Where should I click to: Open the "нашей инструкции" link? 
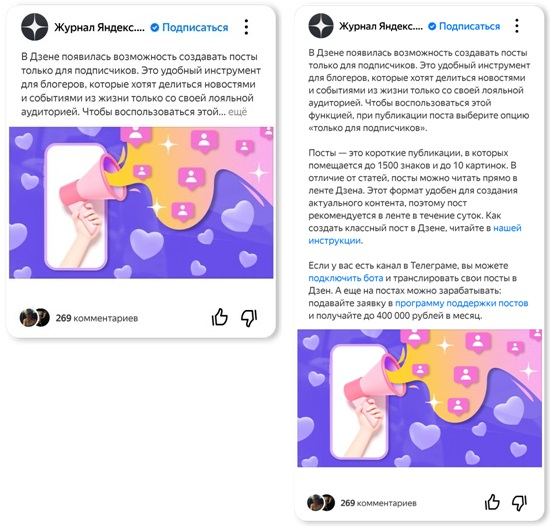(x=415, y=234)
